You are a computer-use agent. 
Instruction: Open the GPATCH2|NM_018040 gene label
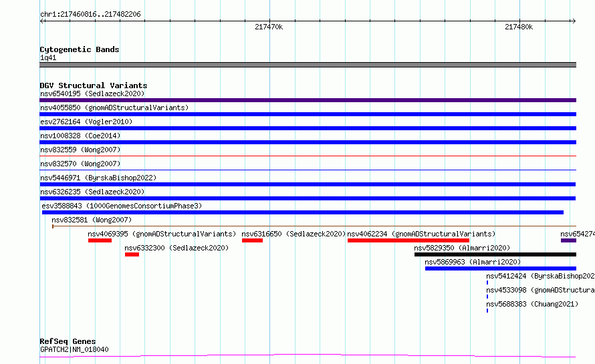tap(74, 349)
